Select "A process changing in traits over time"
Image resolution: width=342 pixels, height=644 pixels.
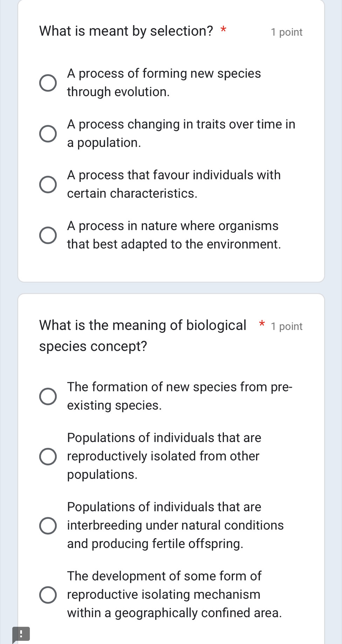pos(48,133)
